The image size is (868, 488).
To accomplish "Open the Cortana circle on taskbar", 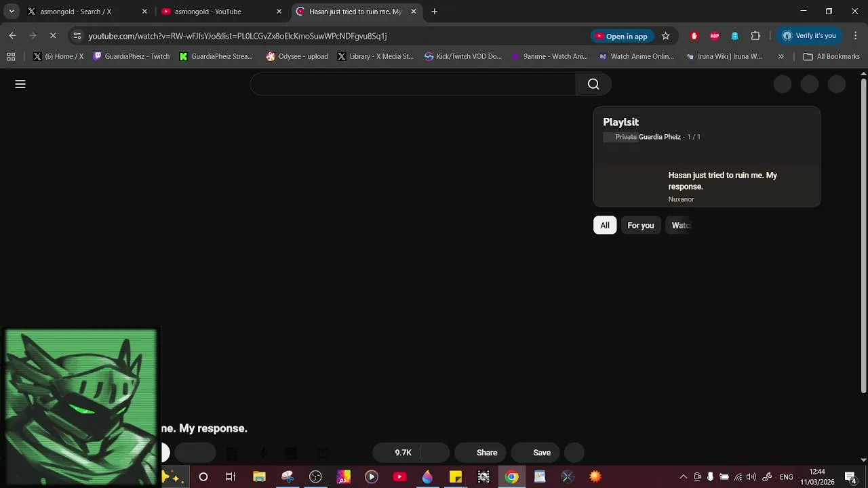I will coord(203,477).
